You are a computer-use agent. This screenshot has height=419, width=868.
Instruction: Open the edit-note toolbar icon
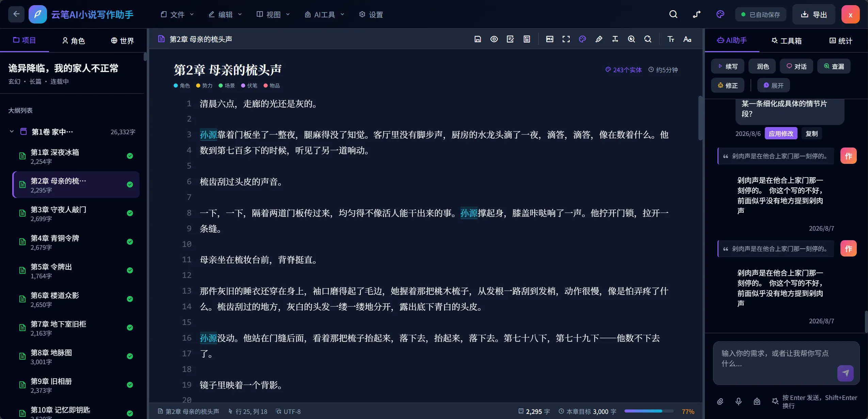point(510,39)
